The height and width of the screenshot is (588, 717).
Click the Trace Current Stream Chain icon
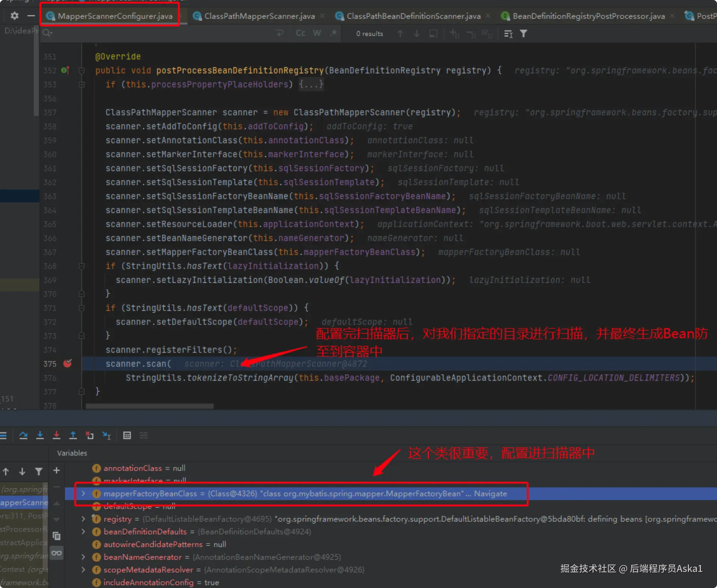click(144, 435)
